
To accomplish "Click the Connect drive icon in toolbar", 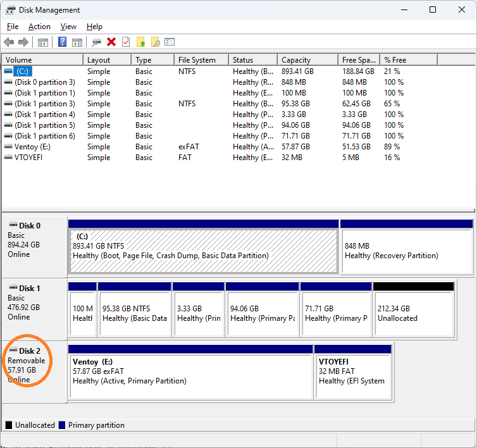I will [x=96, y=42].
